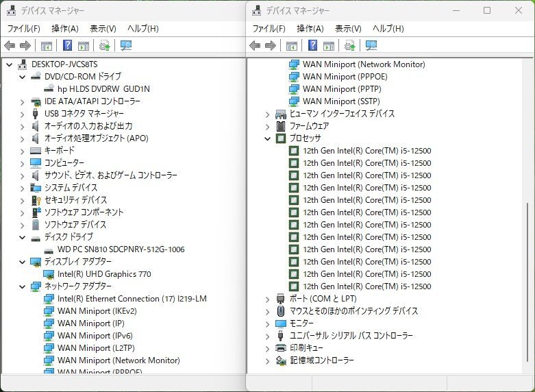Select the hp HLDS DVDRW GUD1N drive
The width and height of the screenshot is (535, 392).
click(x=103, y=89)
